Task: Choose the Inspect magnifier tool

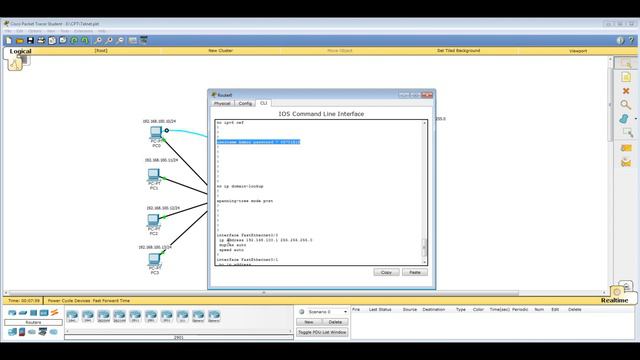Action: [x=625, y=105]
